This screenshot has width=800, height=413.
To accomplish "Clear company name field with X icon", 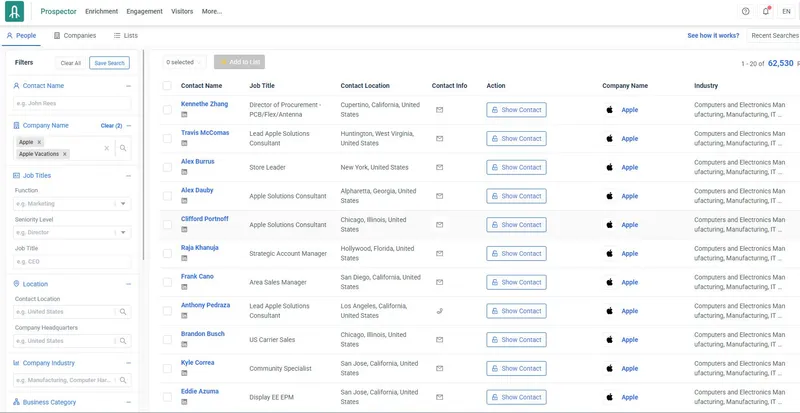I will point(107,148).
